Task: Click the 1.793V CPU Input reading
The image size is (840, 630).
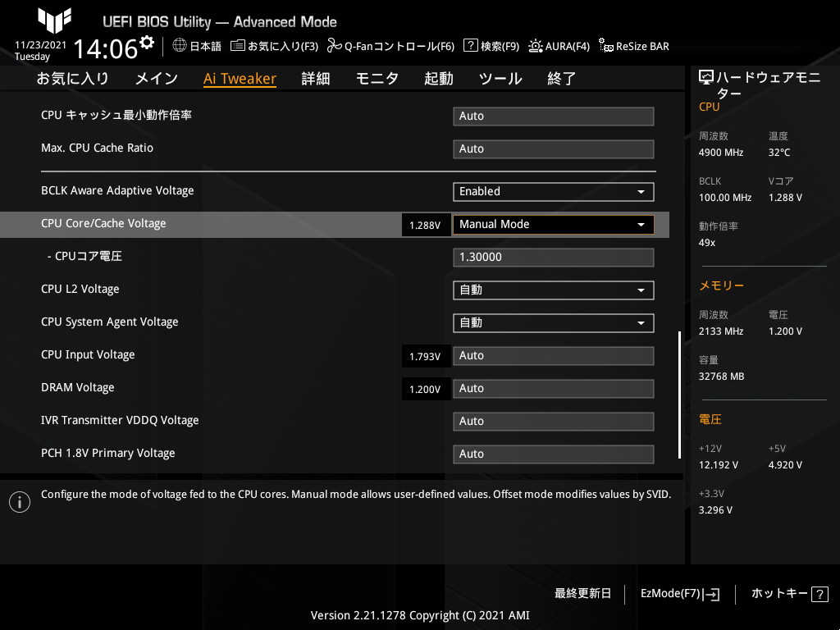Action: (x=426, y=356)
